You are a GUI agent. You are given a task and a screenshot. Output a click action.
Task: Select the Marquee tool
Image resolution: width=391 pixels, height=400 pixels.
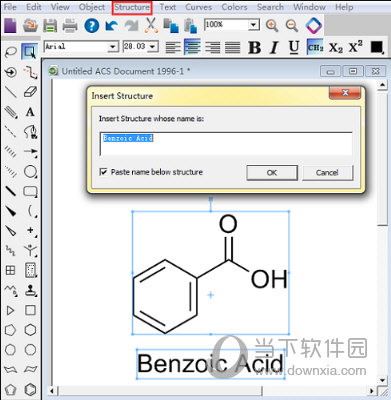[30, 52]
